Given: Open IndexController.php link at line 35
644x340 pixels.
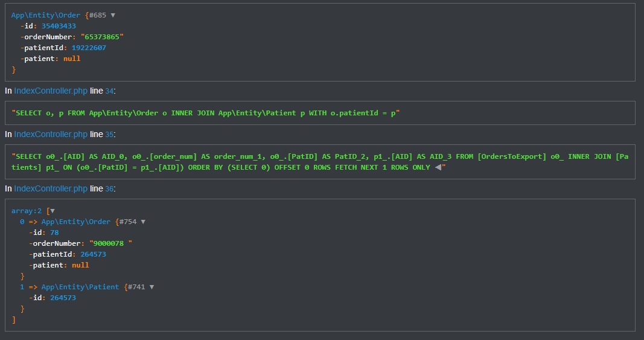Looking at the screenshot, I should tap(51, 135).
